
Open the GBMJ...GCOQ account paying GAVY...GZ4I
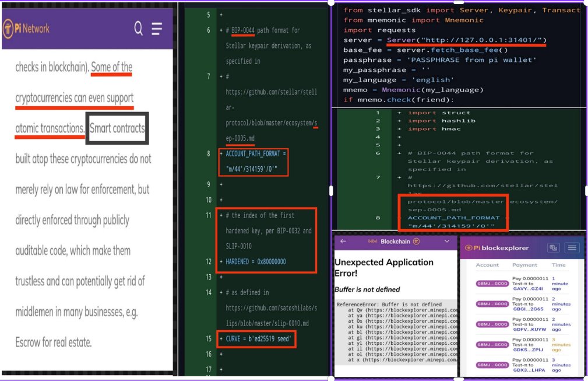click(x=492, y=284)
